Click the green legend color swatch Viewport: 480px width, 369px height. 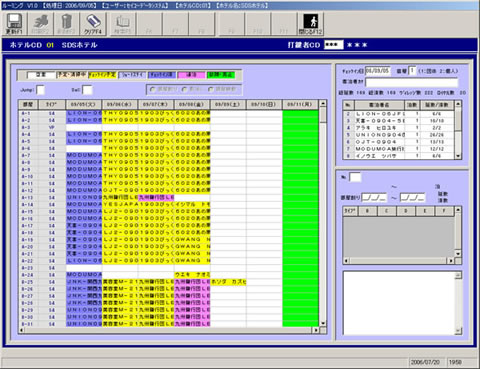(221, 75)
